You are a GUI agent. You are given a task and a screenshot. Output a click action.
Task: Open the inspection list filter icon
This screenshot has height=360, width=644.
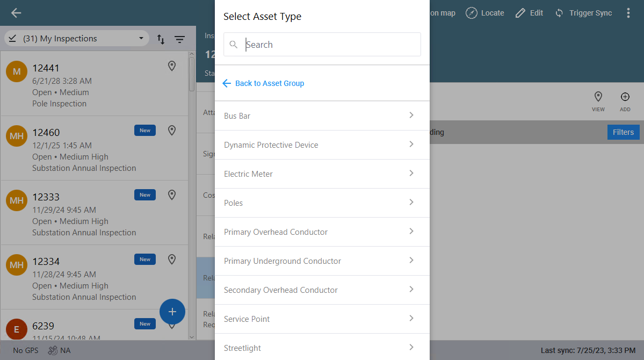pos(179,39)
